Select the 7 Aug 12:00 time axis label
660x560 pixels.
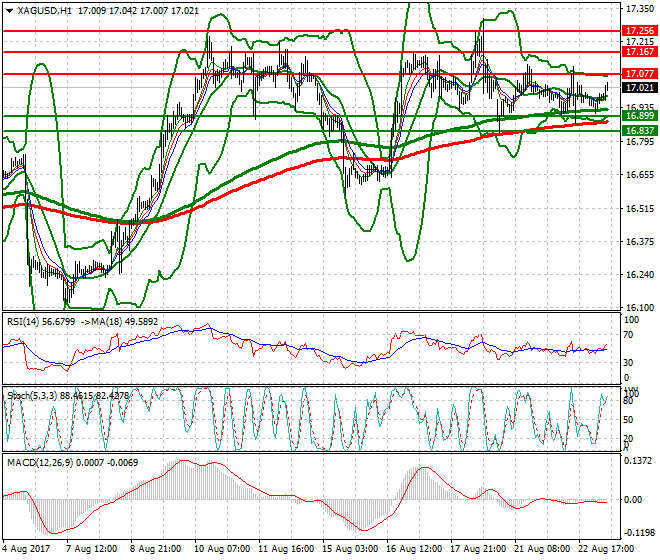tap(92, 549)
